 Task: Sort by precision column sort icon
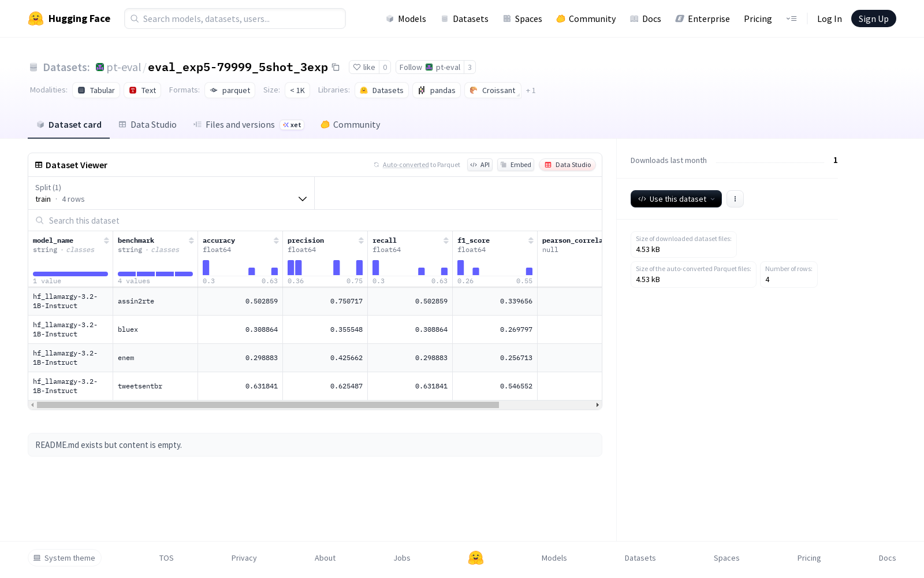[x=361, y=240]
